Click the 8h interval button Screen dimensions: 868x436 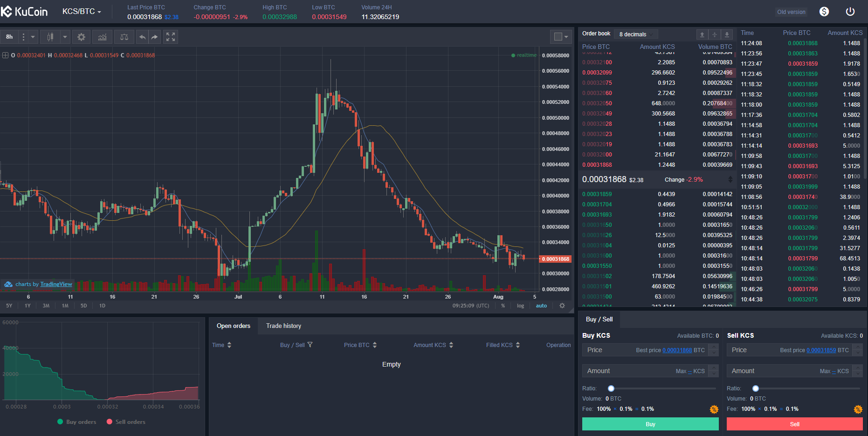(9, 37)
